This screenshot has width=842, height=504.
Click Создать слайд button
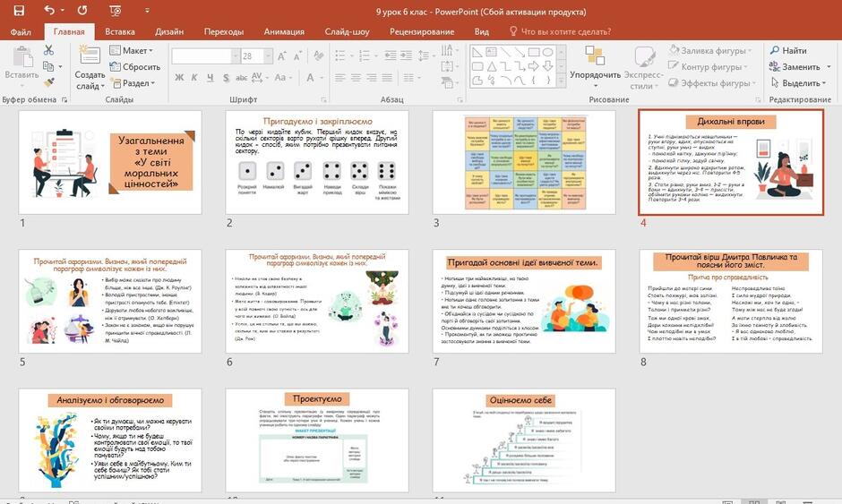click(90, 68)
